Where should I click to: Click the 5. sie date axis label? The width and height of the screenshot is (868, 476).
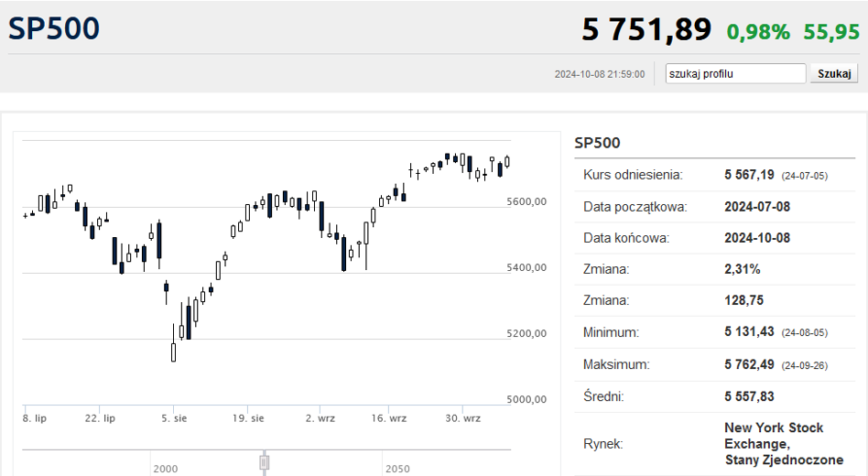pos(174,418)
